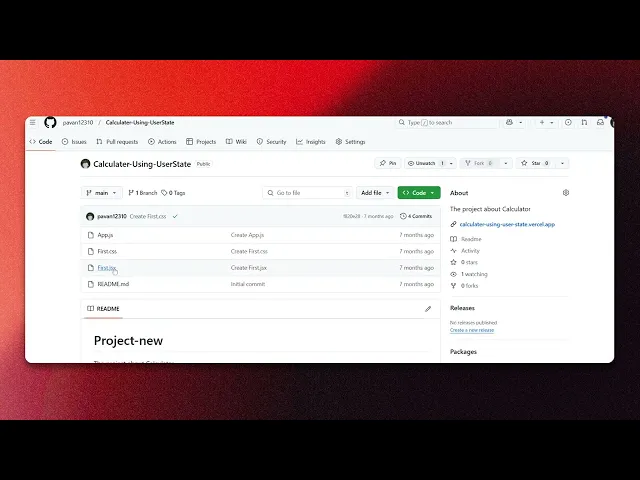Click the Calculater-Using-UserState repository title
This screenshot has width=640, height=480.
(142, 164)
